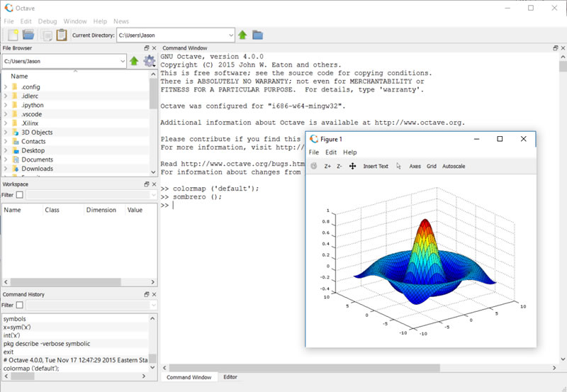Close the Command Window panel
567x392 pixels.
point(563,48)
